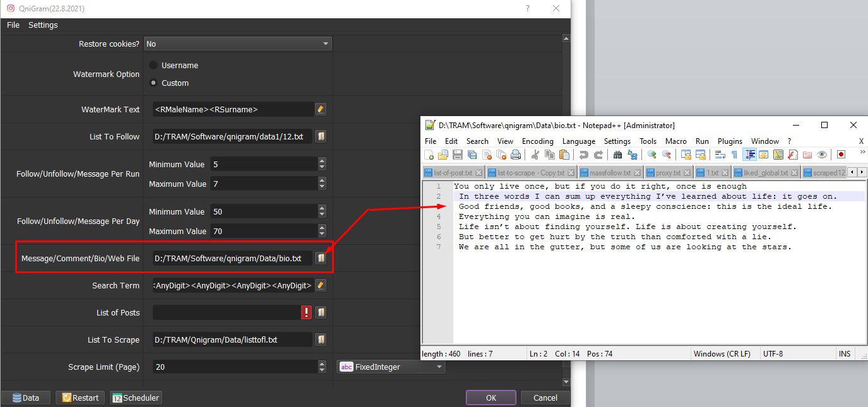Open the Restore cookies dropdown
Image resolution: width=868 pixels, height=407 pixels.
(237, 44)
